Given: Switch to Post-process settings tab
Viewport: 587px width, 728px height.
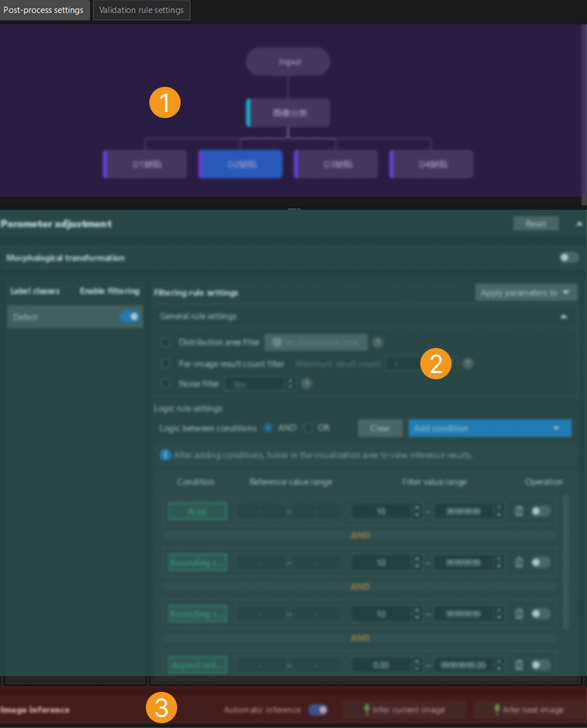Looking at the screenshot, I should [x=44, y=10].
